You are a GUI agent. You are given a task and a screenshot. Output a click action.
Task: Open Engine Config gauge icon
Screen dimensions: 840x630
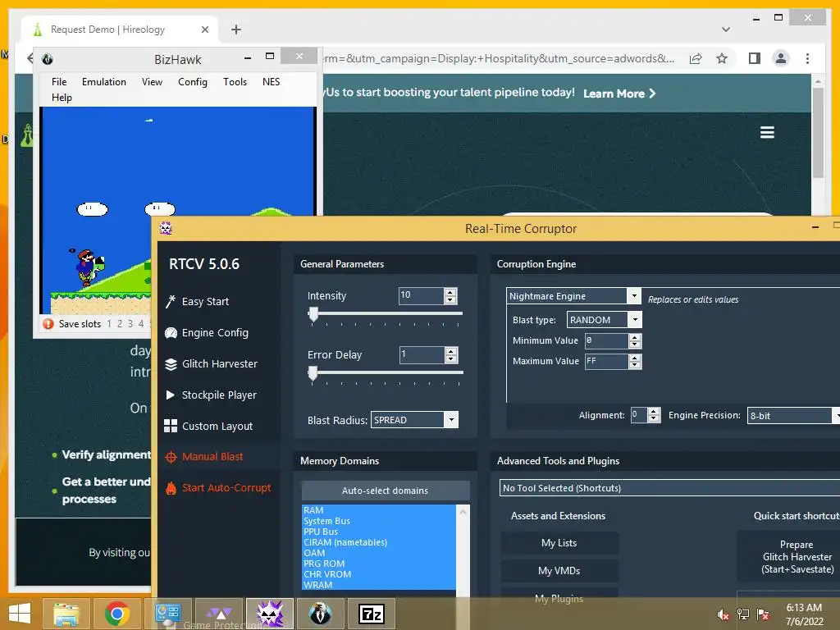click(171, 333)
